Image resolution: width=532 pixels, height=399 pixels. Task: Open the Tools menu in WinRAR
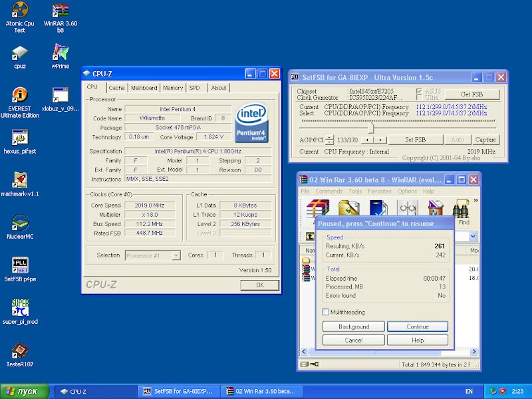355,191
